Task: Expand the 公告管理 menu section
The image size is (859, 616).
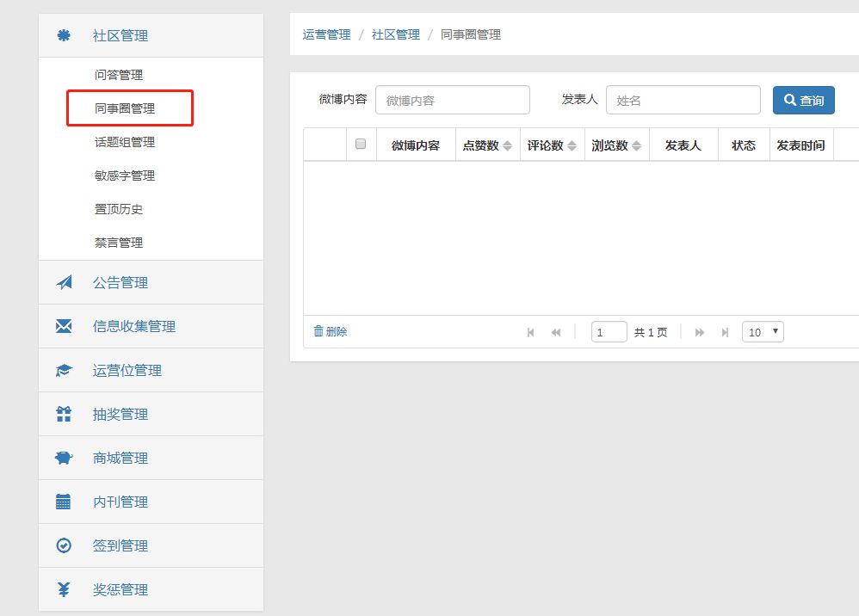Action: click(151, 282)
